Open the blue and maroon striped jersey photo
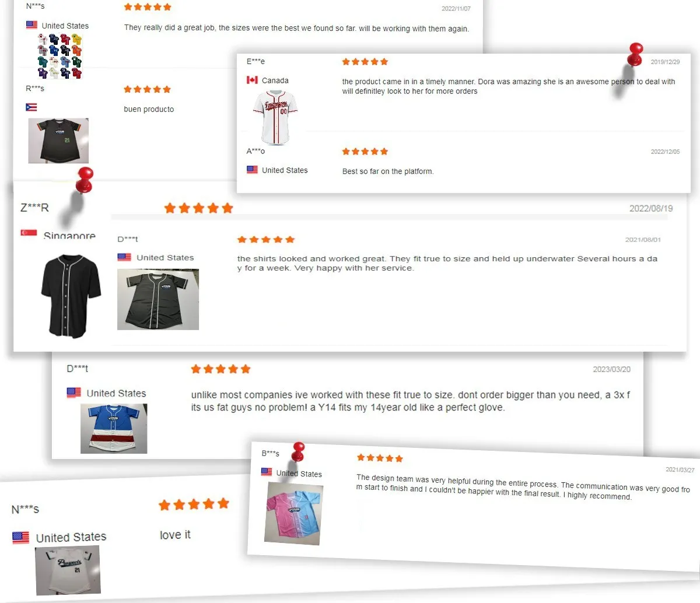 [114, 429]
